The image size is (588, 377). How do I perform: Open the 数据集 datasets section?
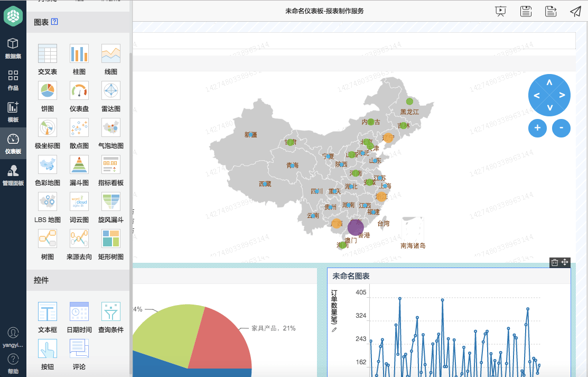tap(13, 48)
